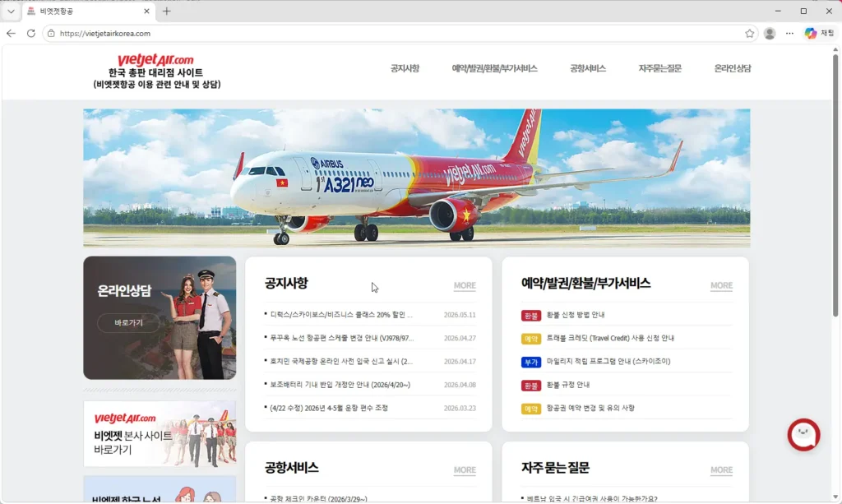This screenshot has width=842, height=504.
Task: Click the A321neo airplane hero banner
Action: tap(417, 178)
